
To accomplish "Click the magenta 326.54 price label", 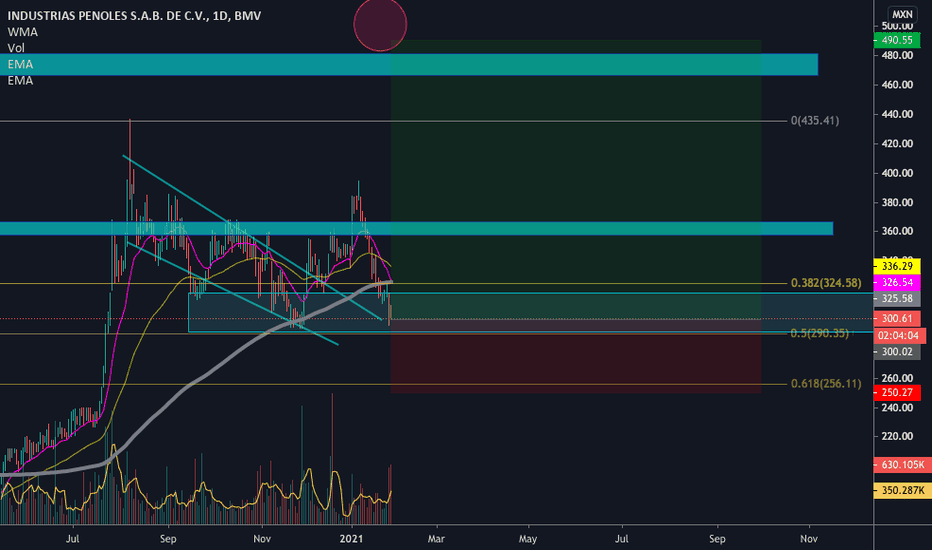I will tap(897, 282).
